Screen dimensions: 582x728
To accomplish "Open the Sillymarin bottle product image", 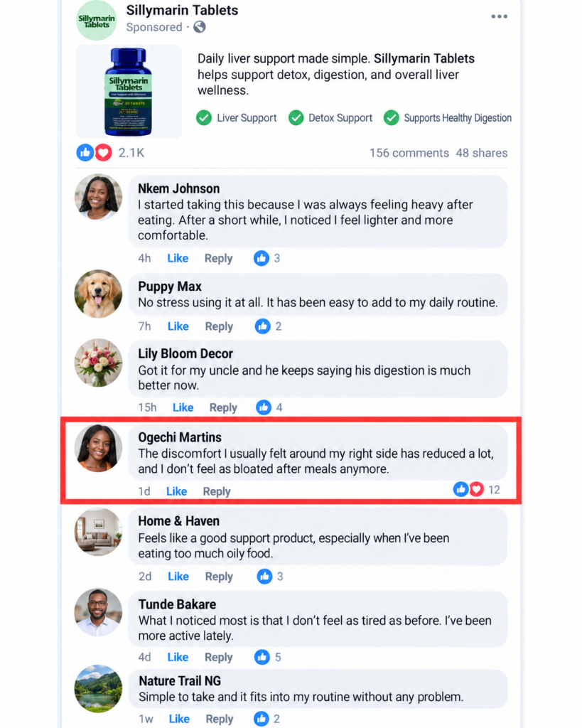I will click(129, 92).
